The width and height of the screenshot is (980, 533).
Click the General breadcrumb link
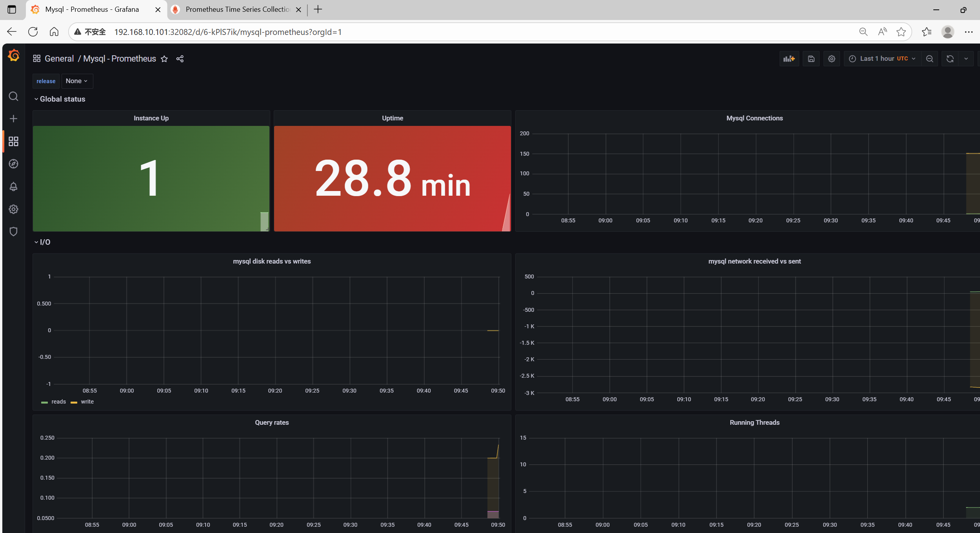click(x=59, y=59)
